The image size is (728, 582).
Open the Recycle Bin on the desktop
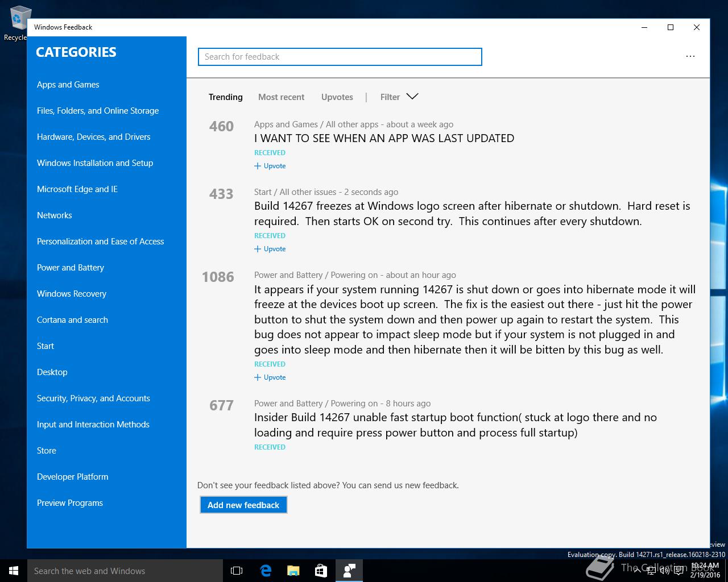pos(17,23)
